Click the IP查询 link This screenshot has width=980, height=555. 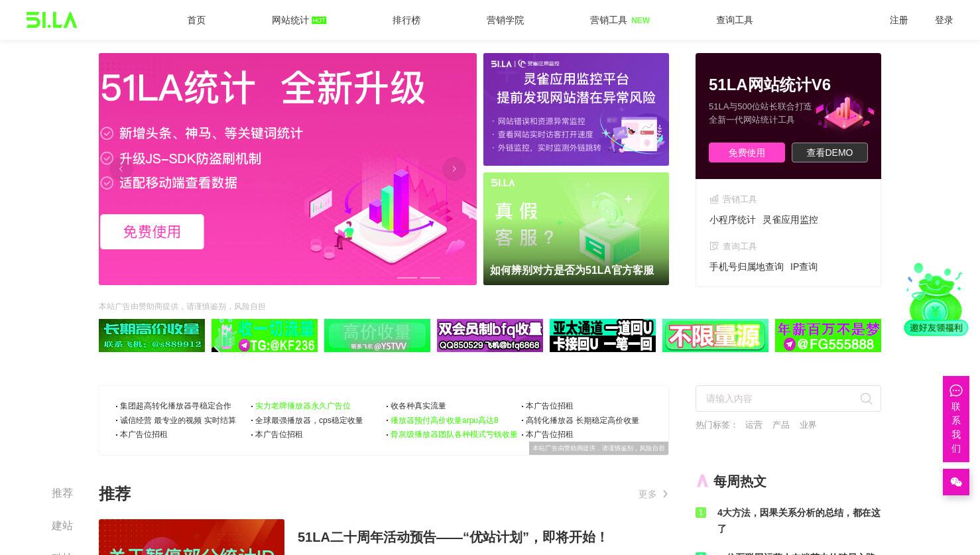point(804,267)
